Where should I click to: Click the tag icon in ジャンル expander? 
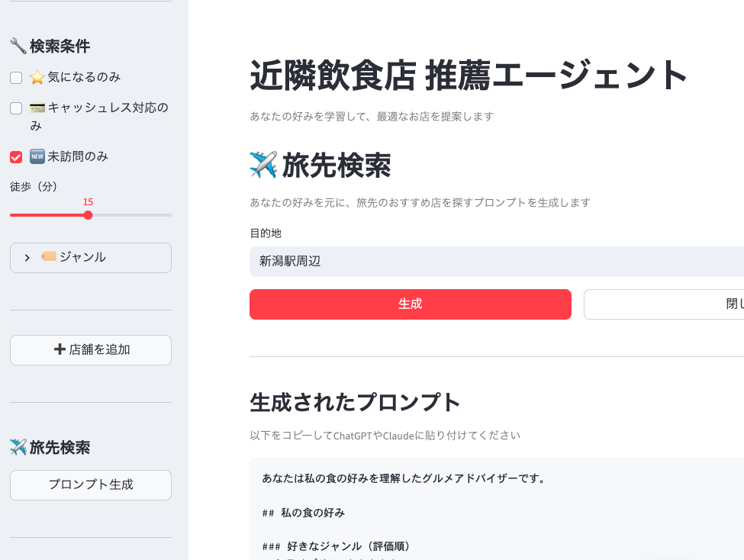pos(49,257)
